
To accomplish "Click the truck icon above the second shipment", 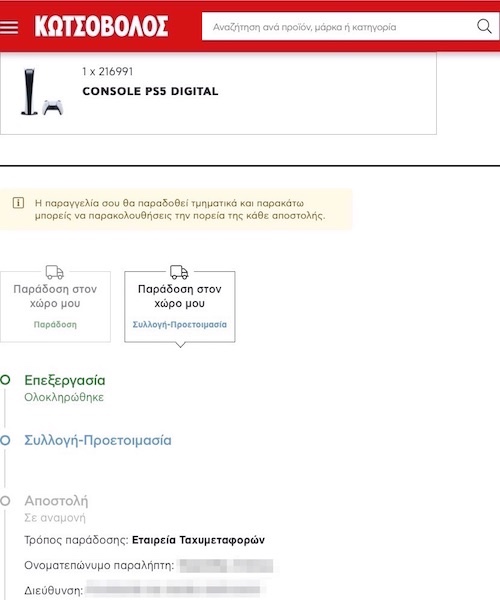I will pos(179,272).
